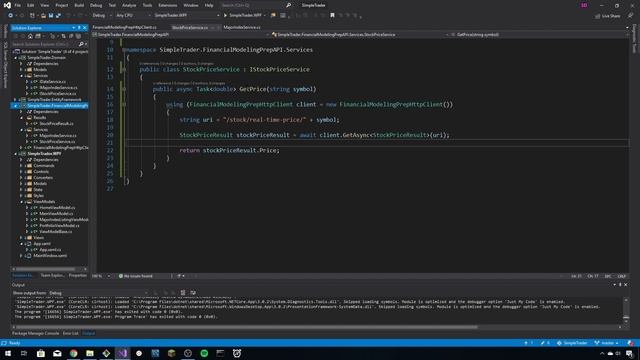Collapse the ViewModels folder
Screen dimensions: 640x360
click(21, 202)
